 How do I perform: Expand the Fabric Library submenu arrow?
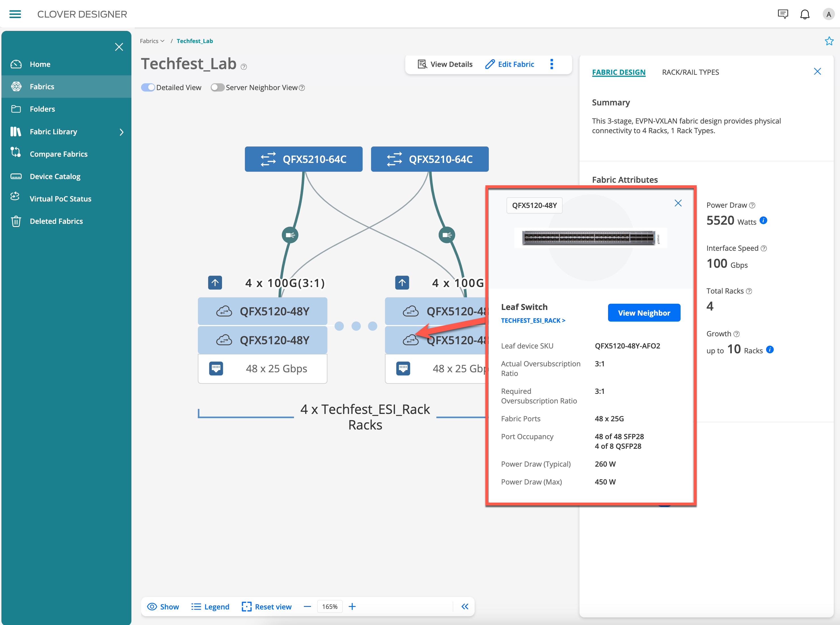click(x=121, y=132)
